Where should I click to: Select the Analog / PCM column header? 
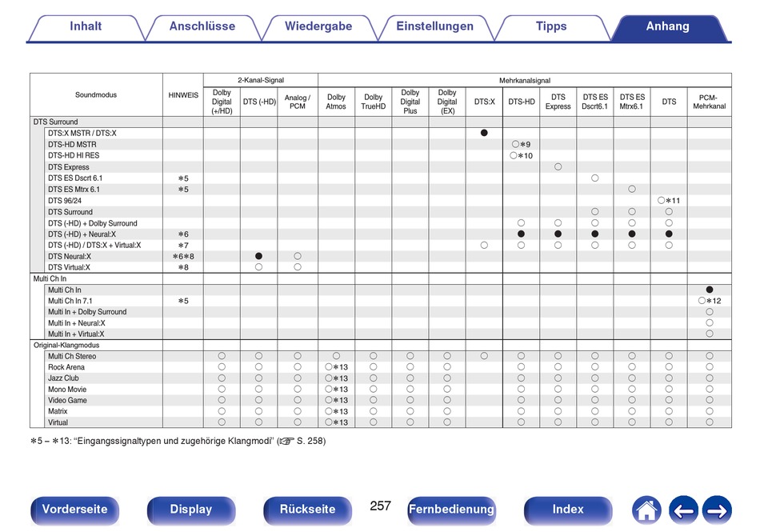click(297, 102)
